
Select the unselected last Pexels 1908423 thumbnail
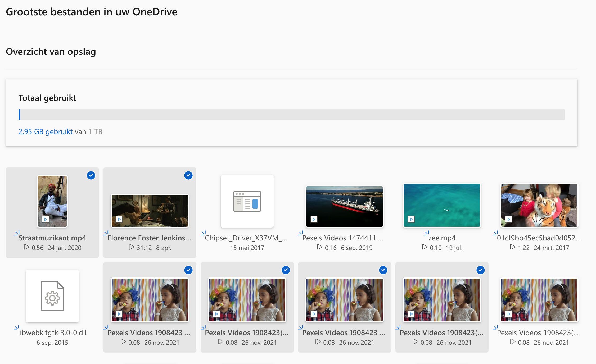pos(539,300)
